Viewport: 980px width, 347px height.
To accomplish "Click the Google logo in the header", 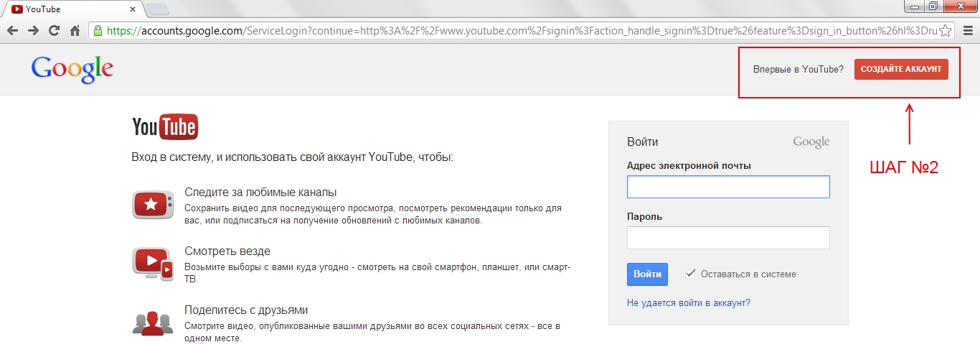I will click(72, 70).
